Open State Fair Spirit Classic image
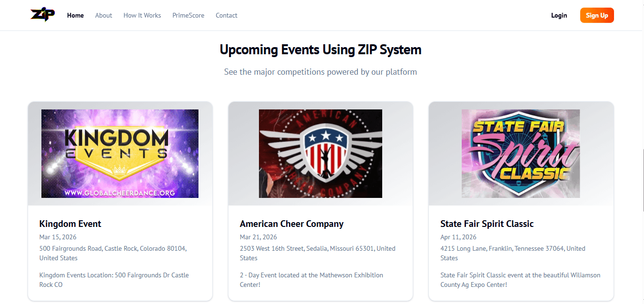Screen dimensions: 644x304 [x=521, y=154]
